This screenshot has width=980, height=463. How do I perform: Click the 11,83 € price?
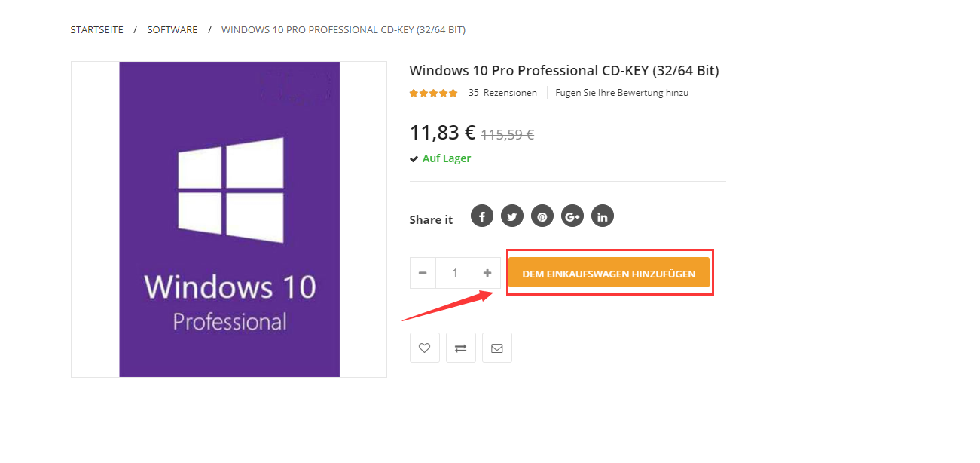click(x=442, y=133)
